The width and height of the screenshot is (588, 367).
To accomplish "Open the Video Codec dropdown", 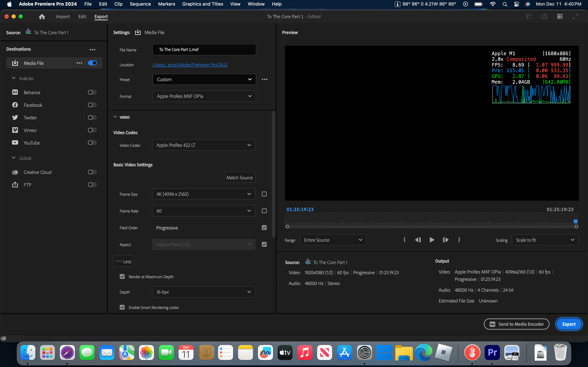I will pos(204,145).
